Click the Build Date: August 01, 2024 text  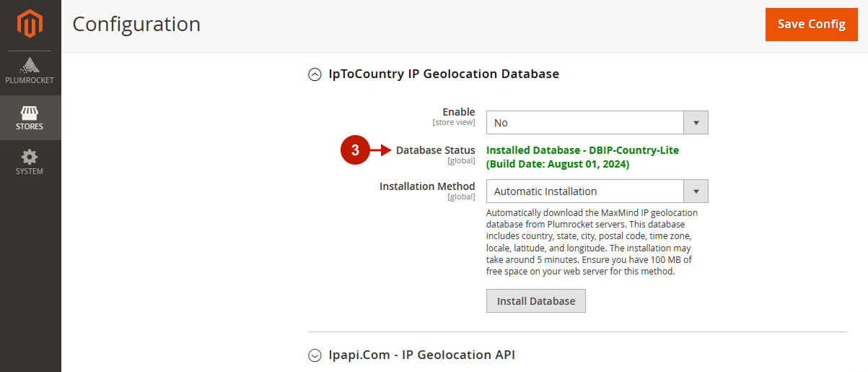pos(558,164)
